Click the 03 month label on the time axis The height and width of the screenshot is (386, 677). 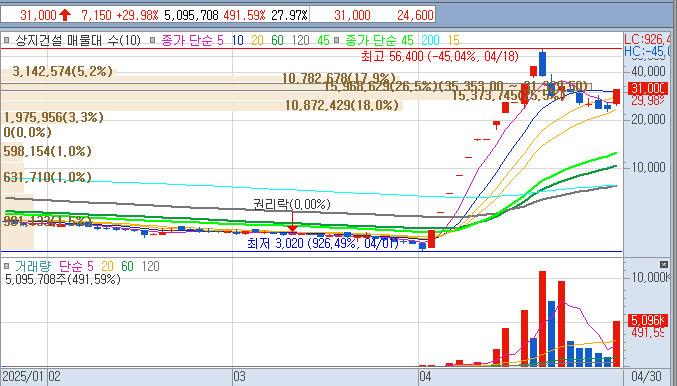coord(240,377)
